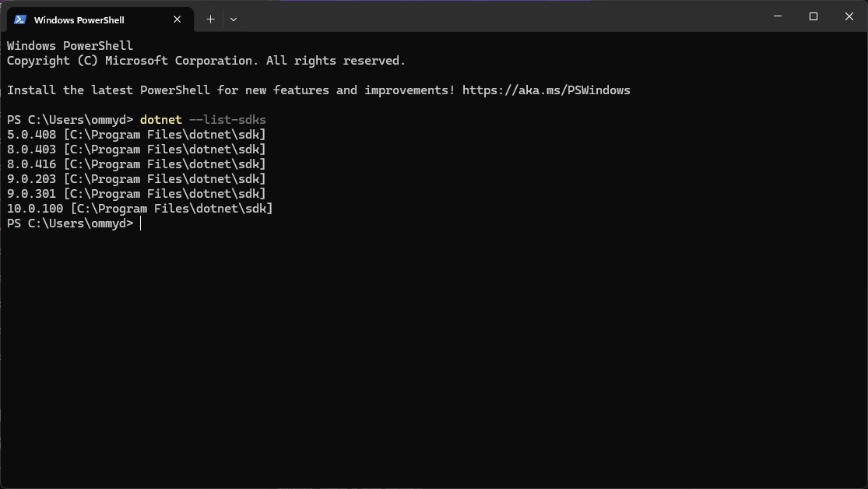
Task: Click the 5.0.408 SDK output line
Action: coord(136,135)
